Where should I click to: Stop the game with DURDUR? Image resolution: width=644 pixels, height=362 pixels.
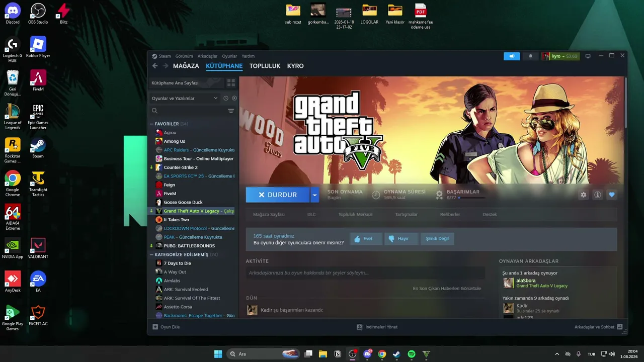277,195
